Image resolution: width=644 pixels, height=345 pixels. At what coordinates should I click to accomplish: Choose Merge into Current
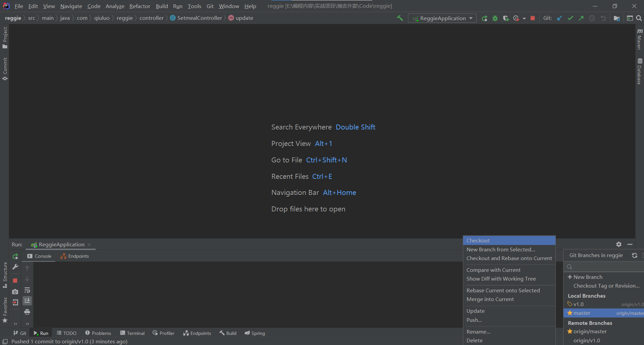click(x=509, y=299)
